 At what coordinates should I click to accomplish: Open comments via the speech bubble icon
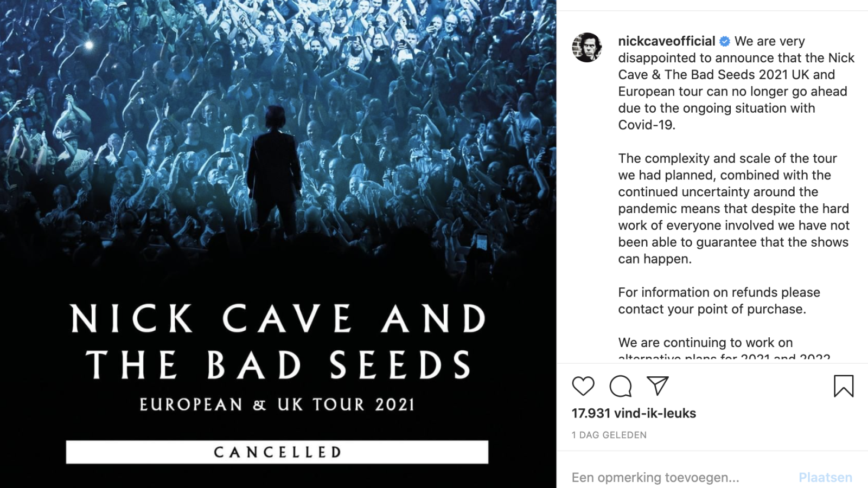620,386
